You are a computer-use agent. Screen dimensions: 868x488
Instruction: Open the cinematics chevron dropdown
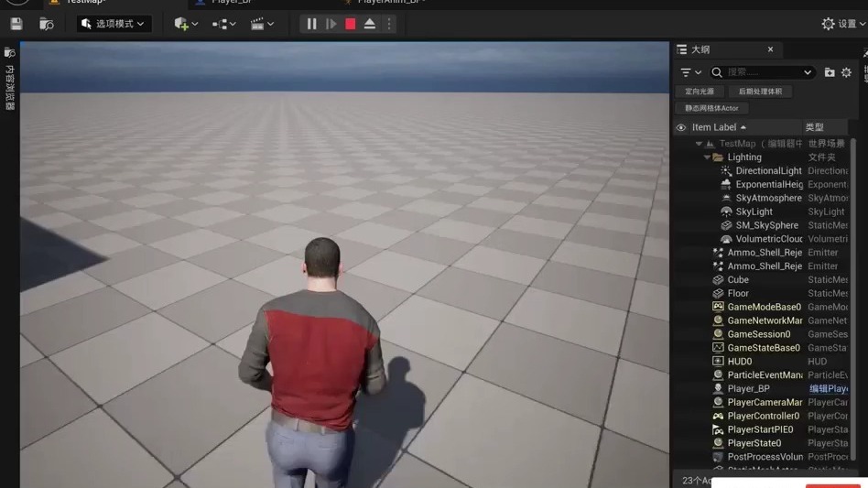coord(271,24)
